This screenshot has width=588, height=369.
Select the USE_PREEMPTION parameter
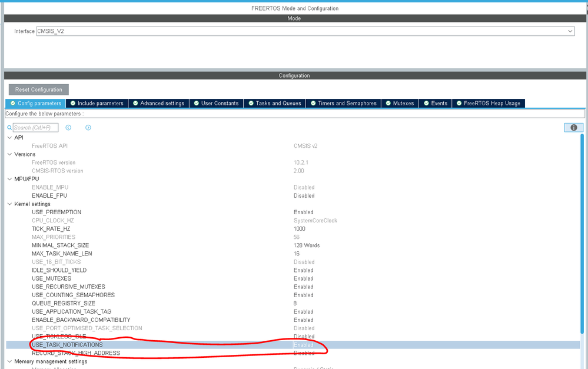coord(57,212)
